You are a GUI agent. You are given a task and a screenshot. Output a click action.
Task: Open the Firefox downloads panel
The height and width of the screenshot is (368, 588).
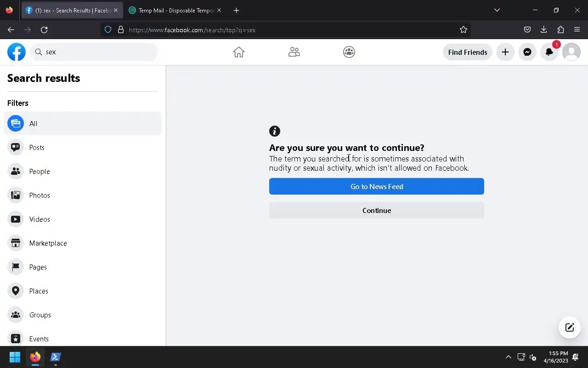click(544, 29)
